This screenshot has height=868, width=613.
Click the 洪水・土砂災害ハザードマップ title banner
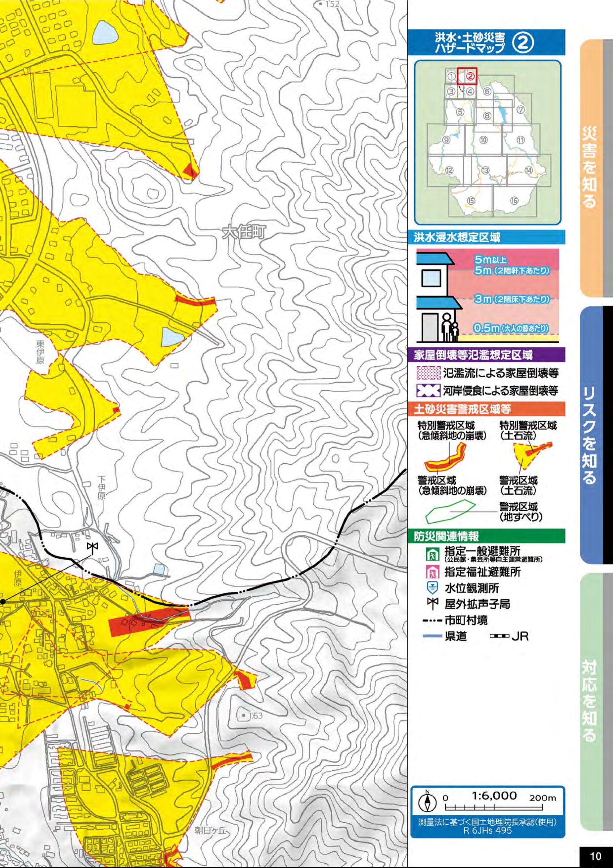point(486,43)
